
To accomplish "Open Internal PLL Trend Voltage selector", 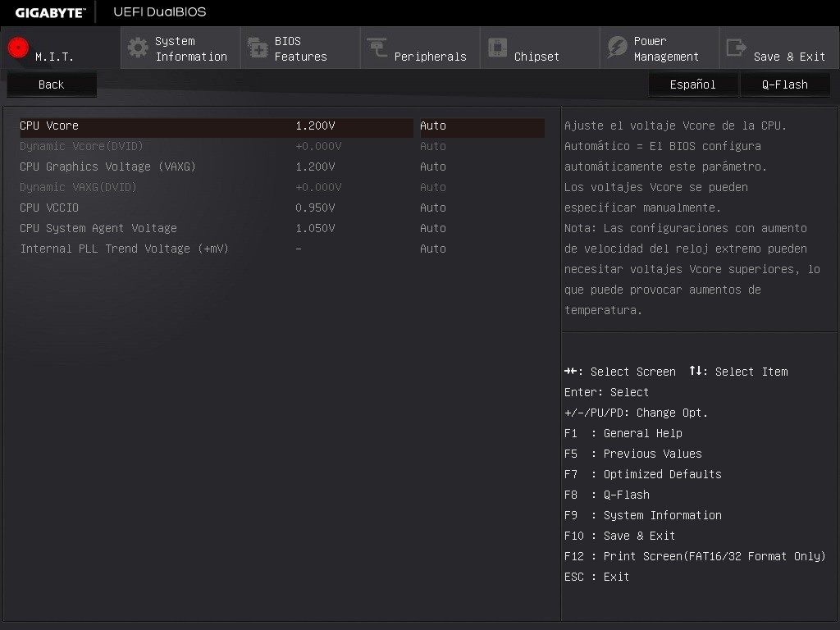I will [433, 249].
